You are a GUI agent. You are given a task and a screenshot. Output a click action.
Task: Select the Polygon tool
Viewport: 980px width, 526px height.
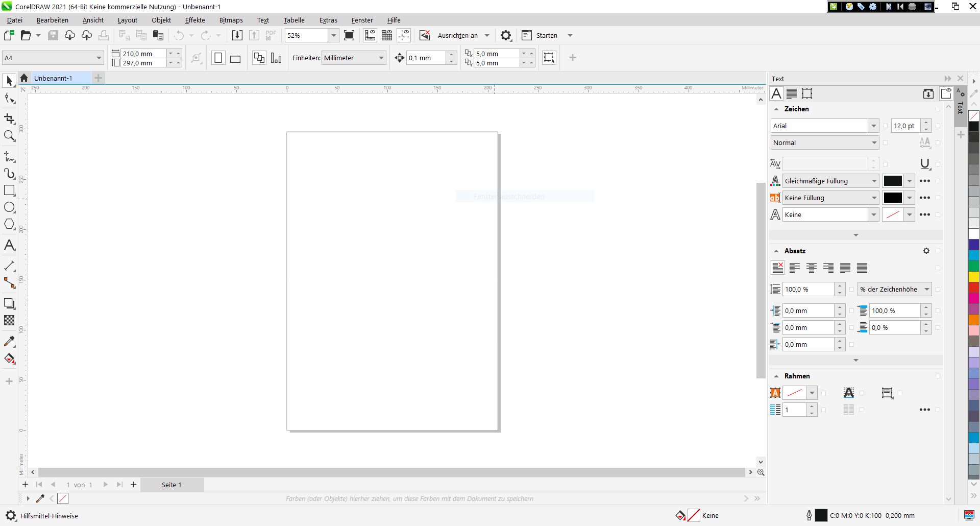(9, 224)
